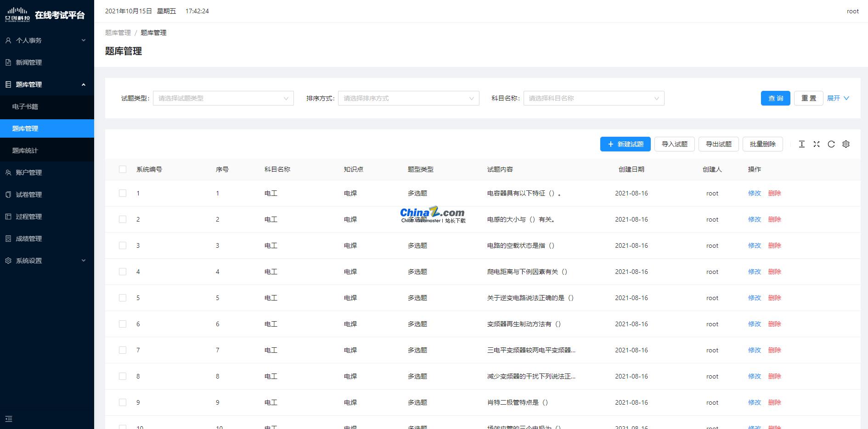
Task: Click the 查询 search button
Action: (x=775, y=98)
